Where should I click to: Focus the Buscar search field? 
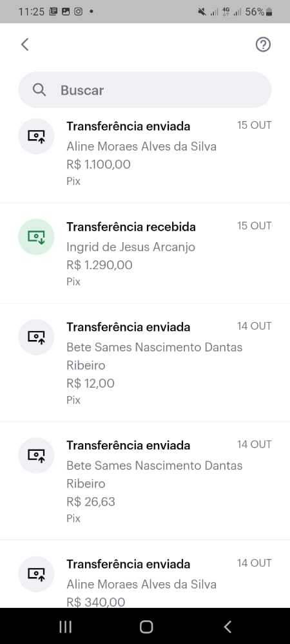[x=145, y=90]
